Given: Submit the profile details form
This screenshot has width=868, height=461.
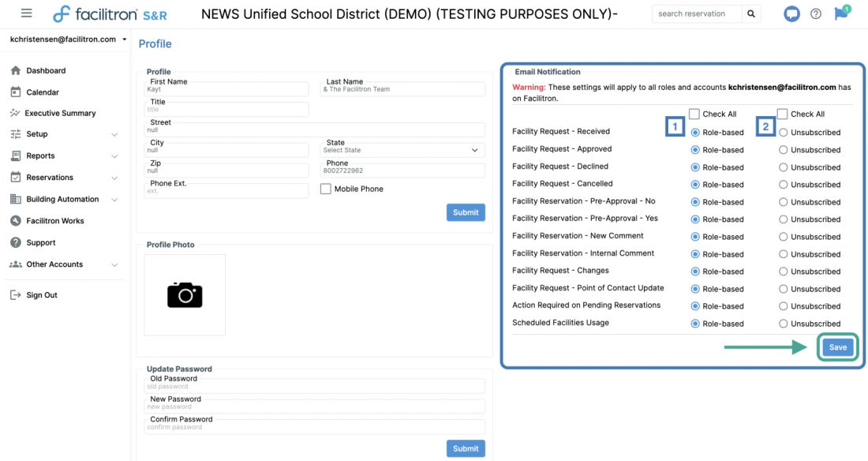Looking at the screenshot, I should (466, 212).
